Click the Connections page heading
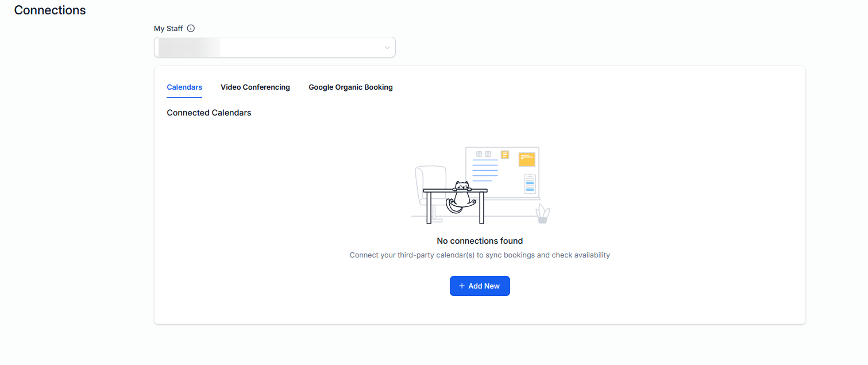Image resolution: width=868 pixels, height=365 pixels. tap(50, 10)
